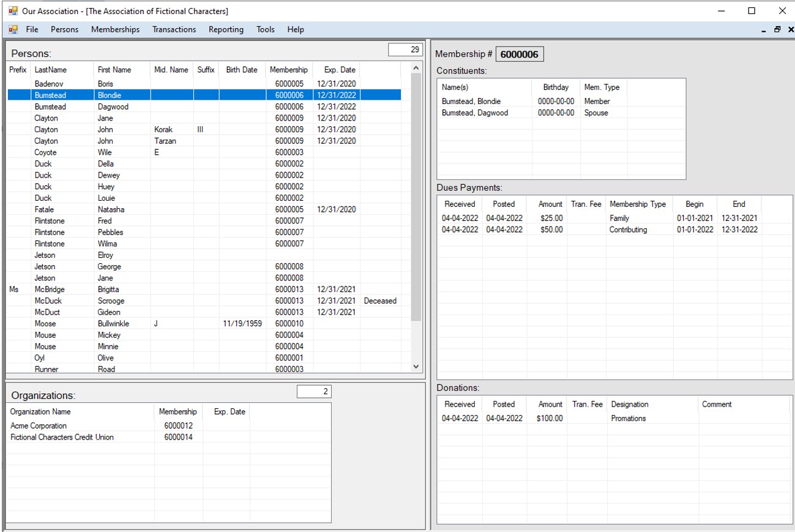Click the app icon in the title bar
This screenshot has width=795, height=532.
tap(13, 11)
